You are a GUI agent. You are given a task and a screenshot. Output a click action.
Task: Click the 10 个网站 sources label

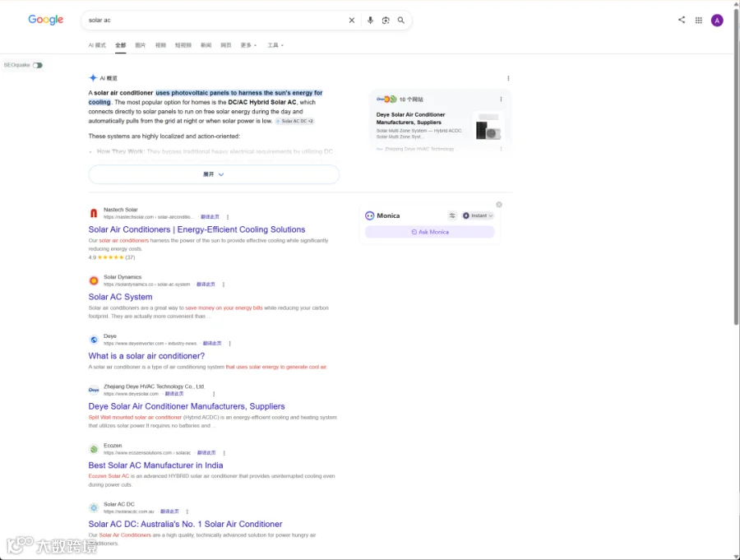pyautogui.click(x=411, y=100)
